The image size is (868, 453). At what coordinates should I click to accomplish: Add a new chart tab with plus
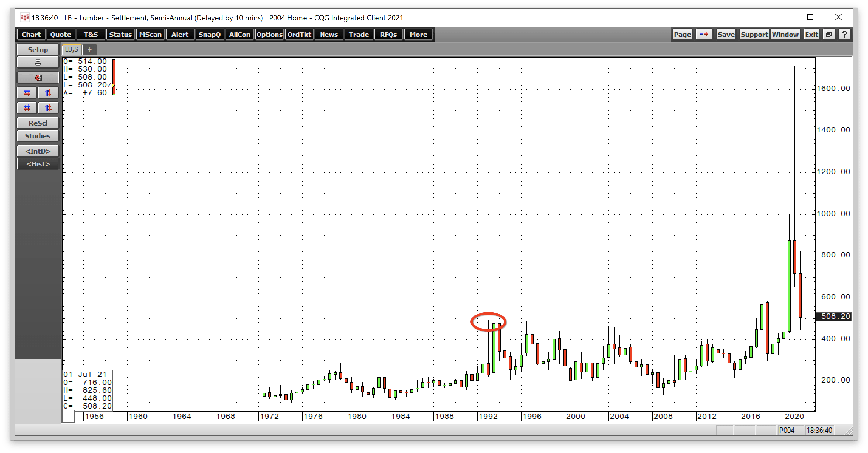coord(89,49)
